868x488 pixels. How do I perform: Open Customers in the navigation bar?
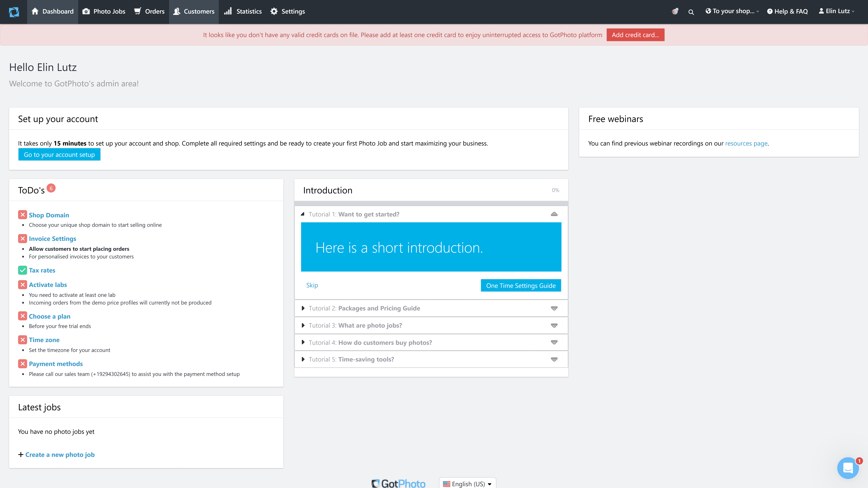(194, 12)
